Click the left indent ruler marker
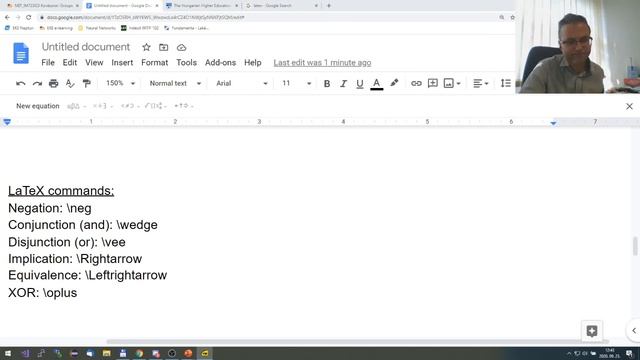 click(7, 122)
